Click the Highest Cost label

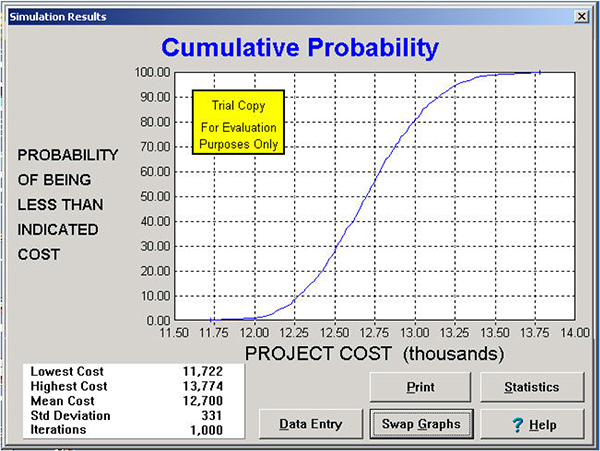[69, 386]
